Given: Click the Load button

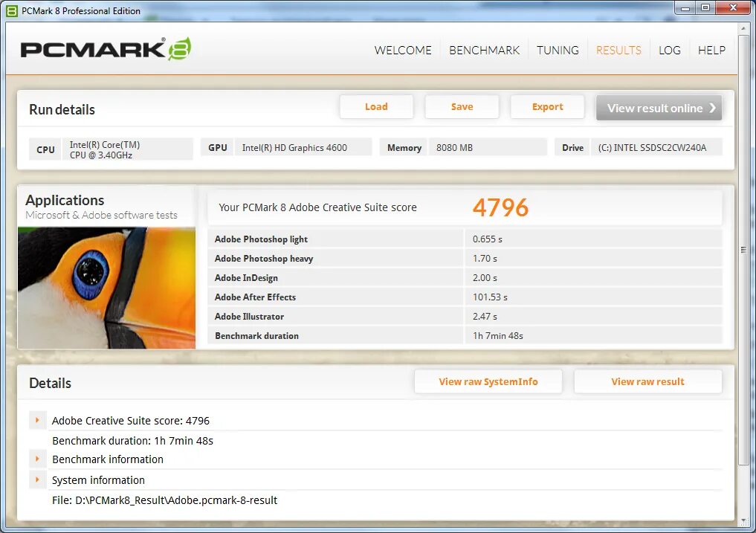Looking at the screenshot, I should point(376,106).
